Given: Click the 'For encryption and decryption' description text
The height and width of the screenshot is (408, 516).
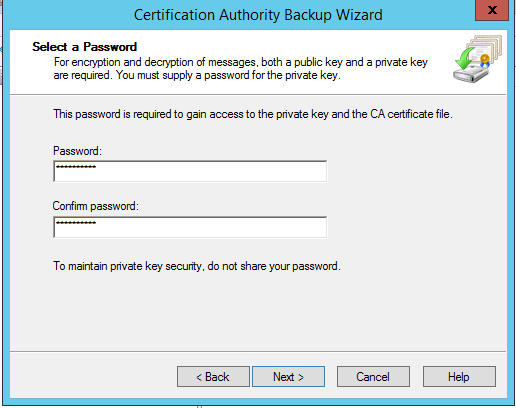Looking at the screenshot, I should [x=241, y=69].
